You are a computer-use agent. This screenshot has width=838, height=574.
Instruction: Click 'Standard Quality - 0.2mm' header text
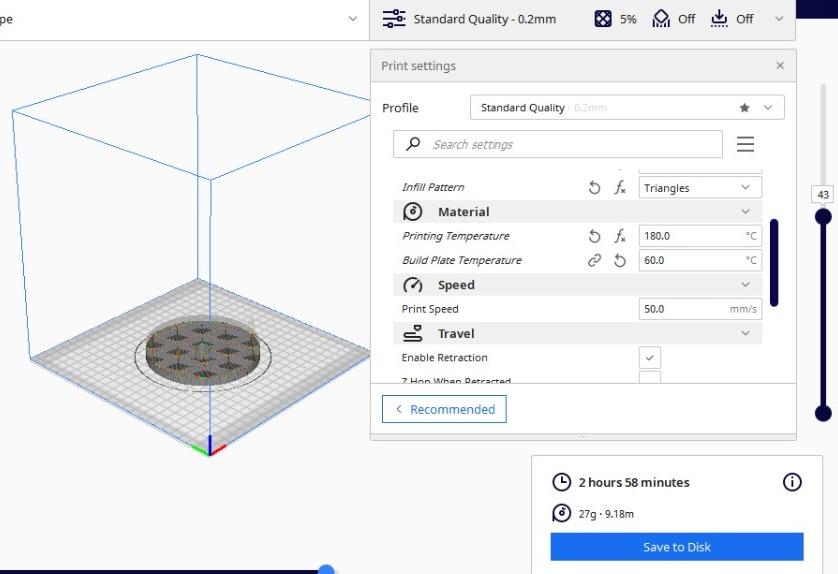pos(484,19)
